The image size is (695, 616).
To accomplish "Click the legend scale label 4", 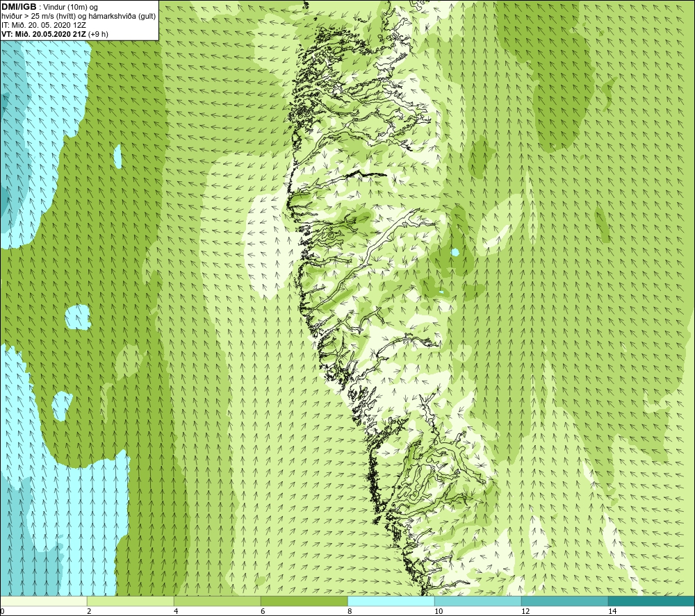I will tap(176, 612).
